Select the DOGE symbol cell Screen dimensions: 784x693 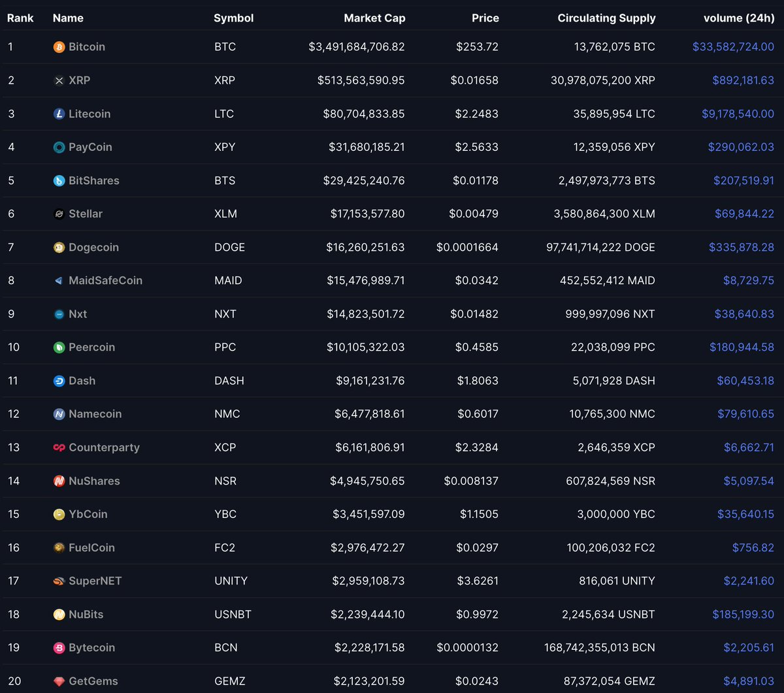tap(229, 247)
